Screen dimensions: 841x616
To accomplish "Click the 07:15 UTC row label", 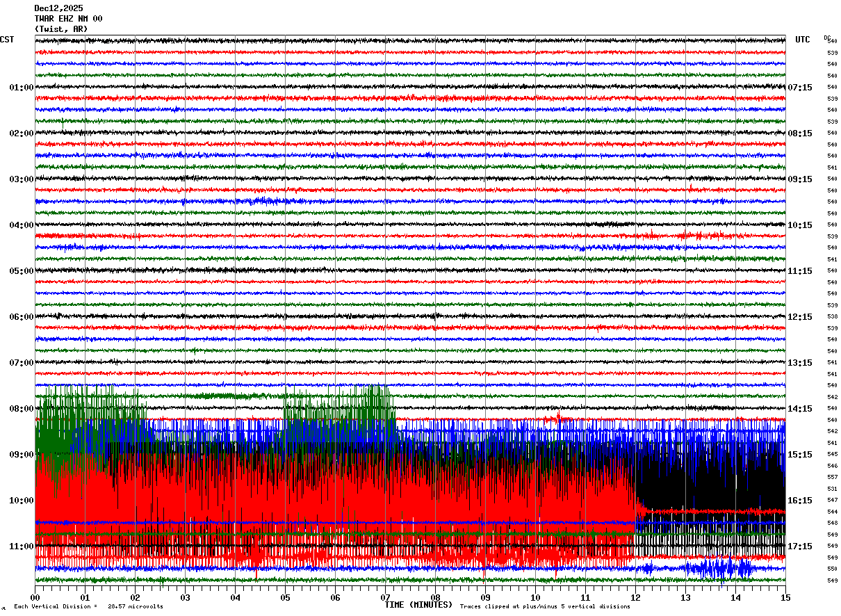I will [x=800, y=88].
